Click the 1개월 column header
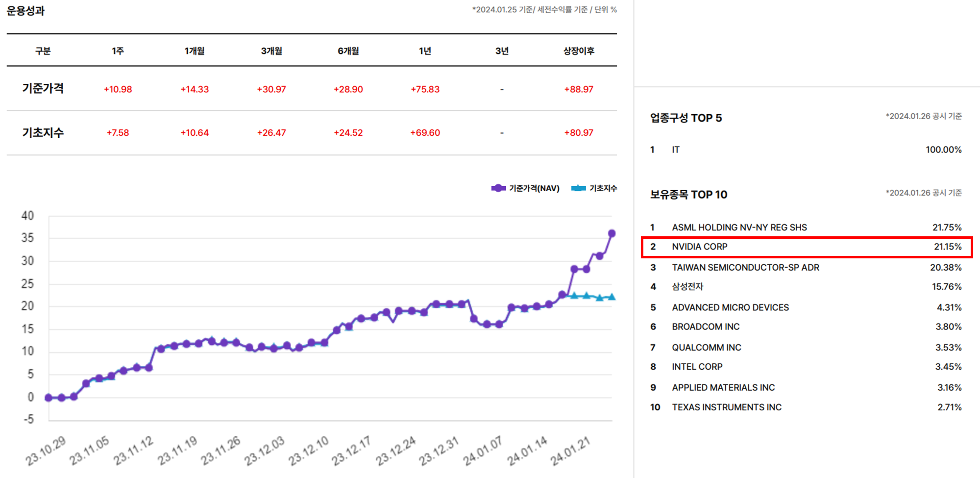980x478 pixels. click(195, 50)
